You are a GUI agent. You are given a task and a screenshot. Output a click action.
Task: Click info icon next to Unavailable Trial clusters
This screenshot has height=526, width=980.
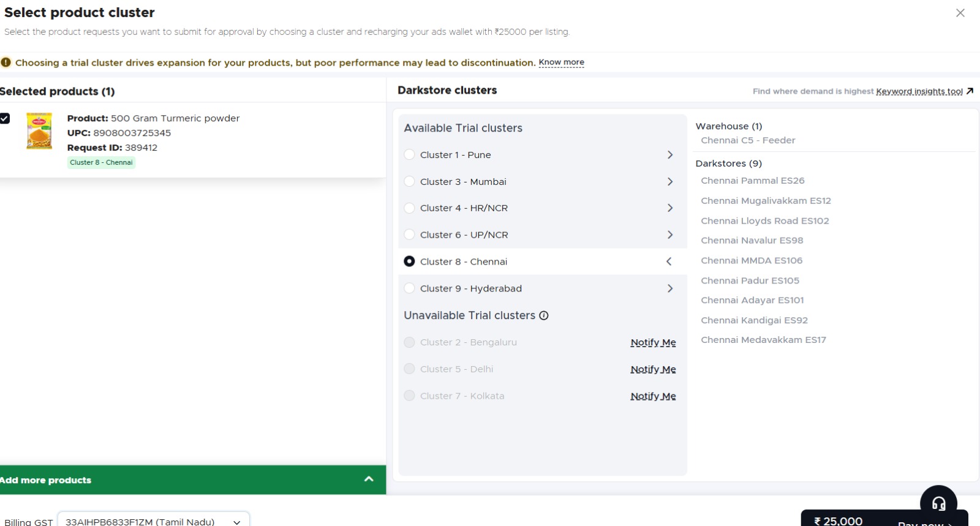pos(544,315)
